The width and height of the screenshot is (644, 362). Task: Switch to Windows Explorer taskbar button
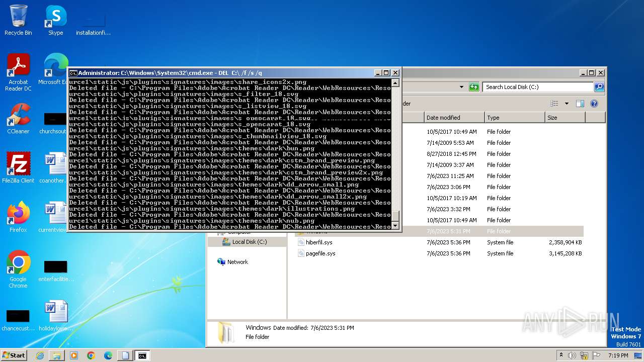(x=57, y=355)
